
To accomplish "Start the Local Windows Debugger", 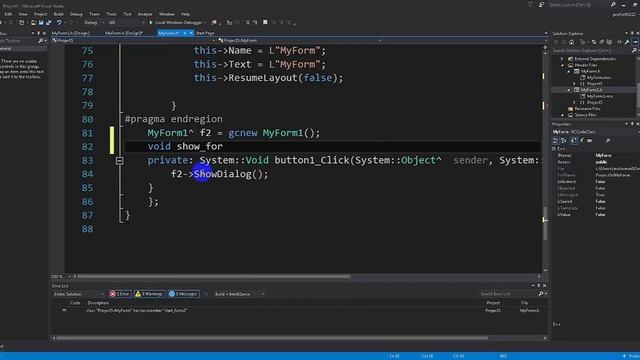I will [x=176, y=22].
